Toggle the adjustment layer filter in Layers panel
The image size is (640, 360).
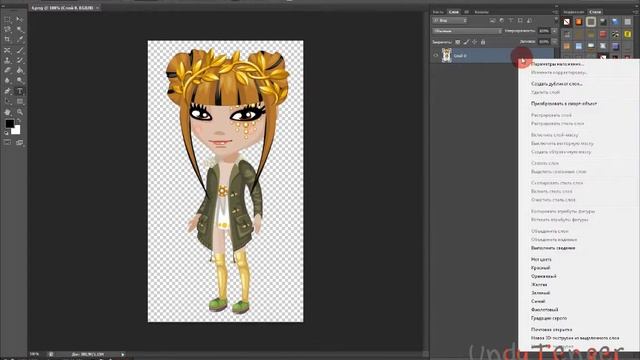click(x=502, y=20)
